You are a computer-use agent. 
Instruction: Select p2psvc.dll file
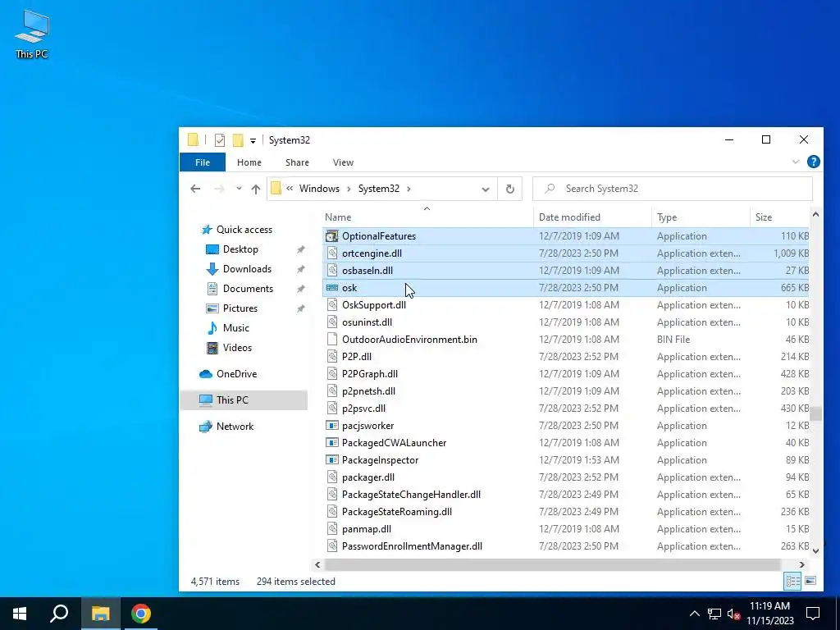click(363, 409)
